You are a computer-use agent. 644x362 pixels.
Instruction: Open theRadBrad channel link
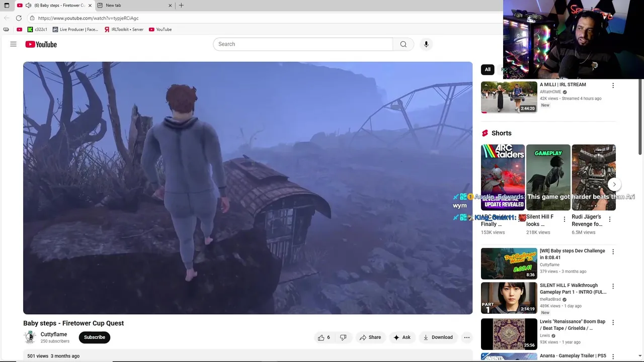point(551,300)
